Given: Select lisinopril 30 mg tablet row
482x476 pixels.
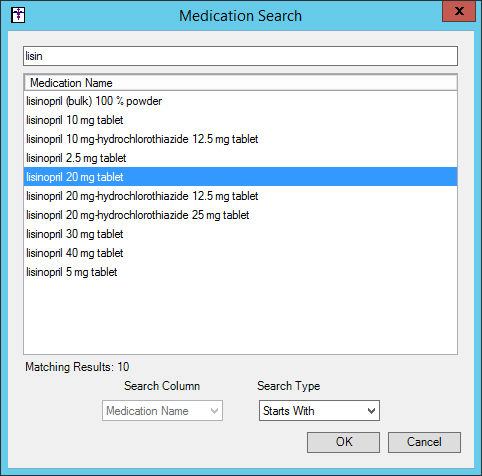Looking at the screenshot, I should [240, 234].
